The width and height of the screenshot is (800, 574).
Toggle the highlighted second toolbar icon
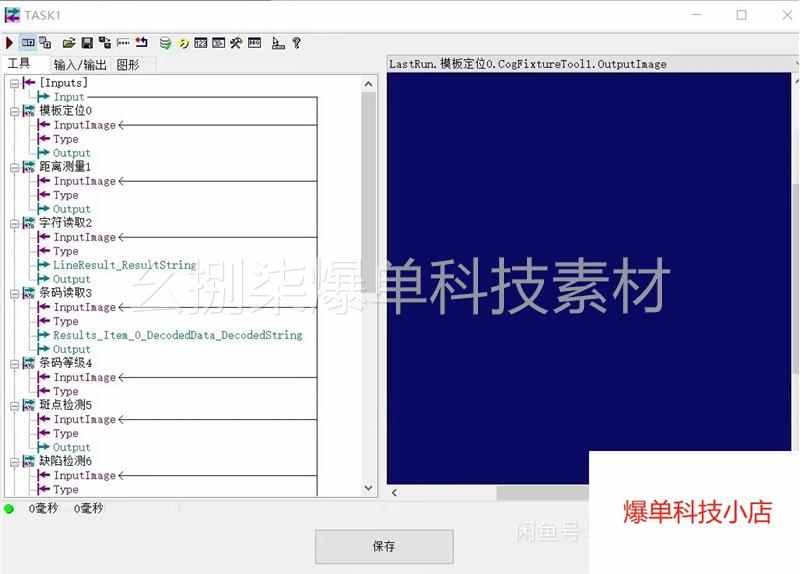28,43
